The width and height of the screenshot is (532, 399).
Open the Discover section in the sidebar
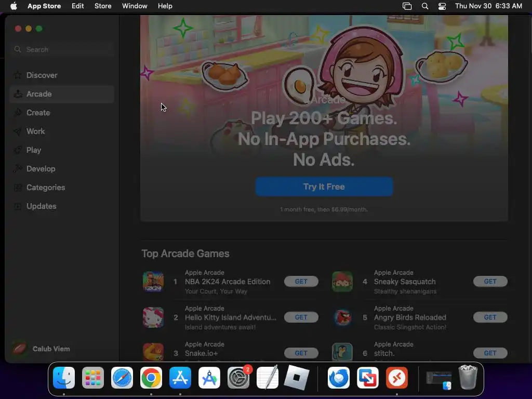[x=62, y=75]
